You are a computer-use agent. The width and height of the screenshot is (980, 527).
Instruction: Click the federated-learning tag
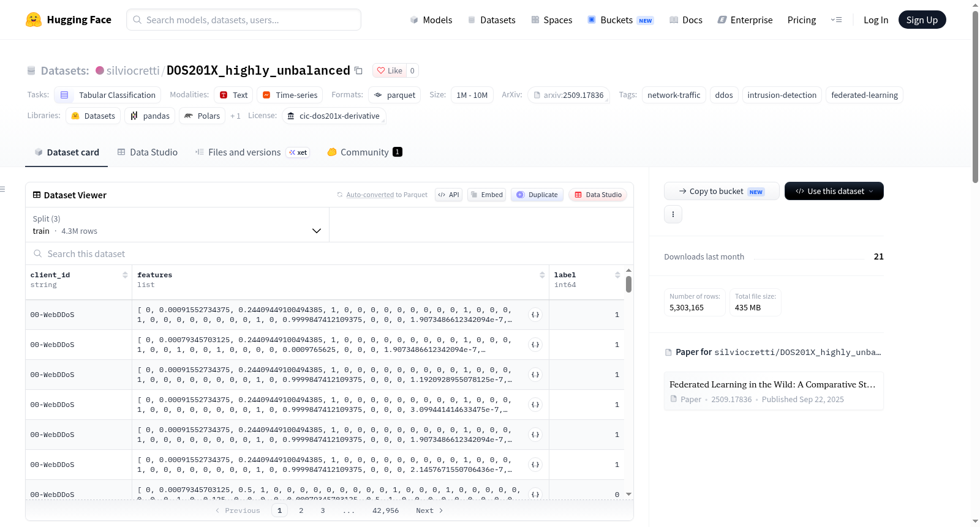click(x=864, y=95)
